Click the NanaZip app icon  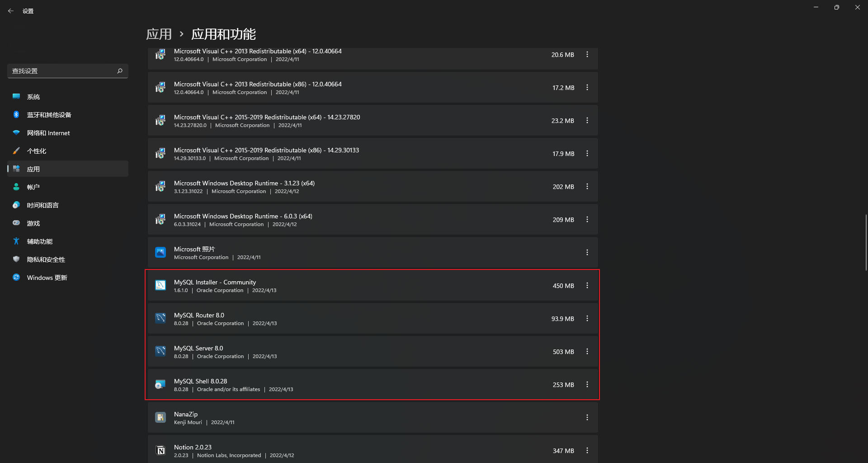tap(160, 417)
